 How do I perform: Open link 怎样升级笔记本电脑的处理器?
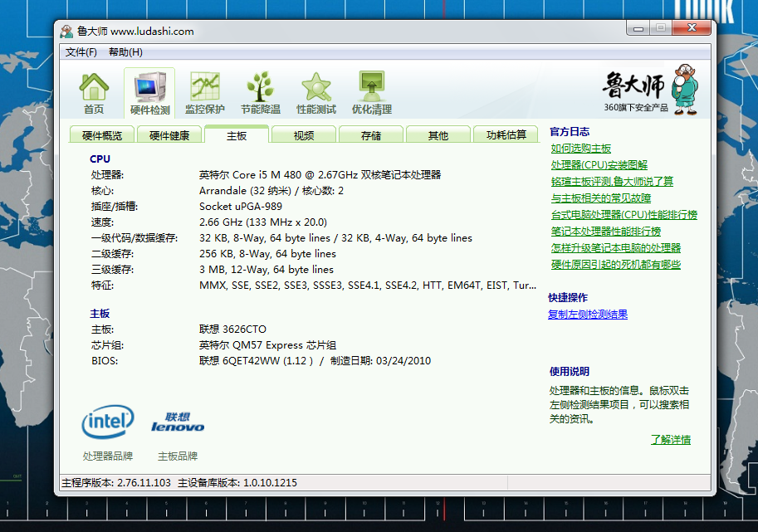(x=616, y=248)
